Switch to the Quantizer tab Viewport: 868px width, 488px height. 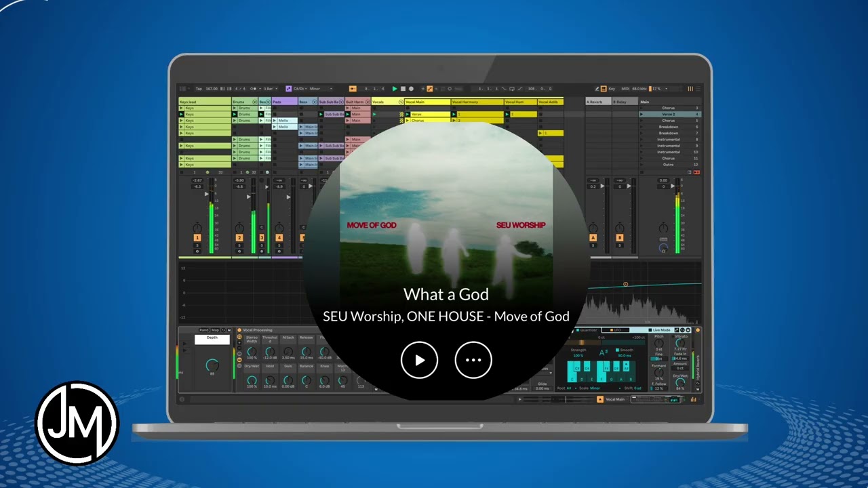click(587, 330)
